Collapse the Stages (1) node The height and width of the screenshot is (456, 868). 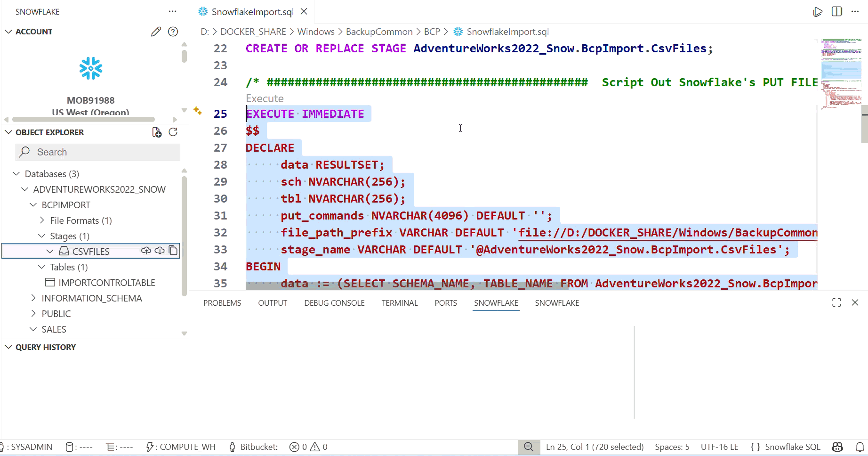[42, 236]
